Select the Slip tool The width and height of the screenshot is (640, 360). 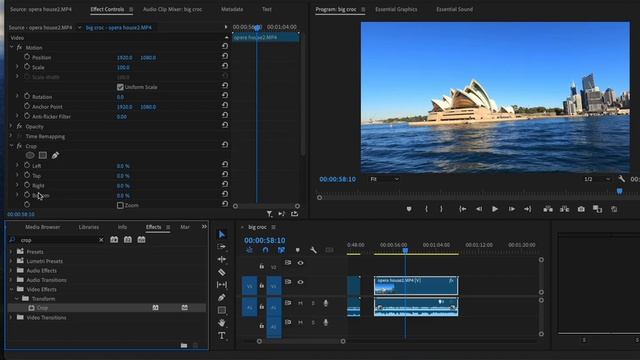tap(222, 285)
